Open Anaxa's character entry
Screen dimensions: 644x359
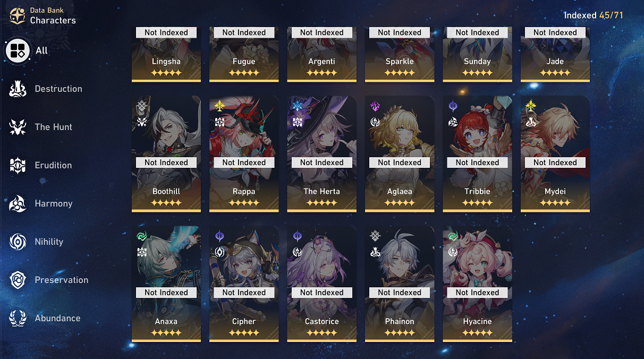166,284
